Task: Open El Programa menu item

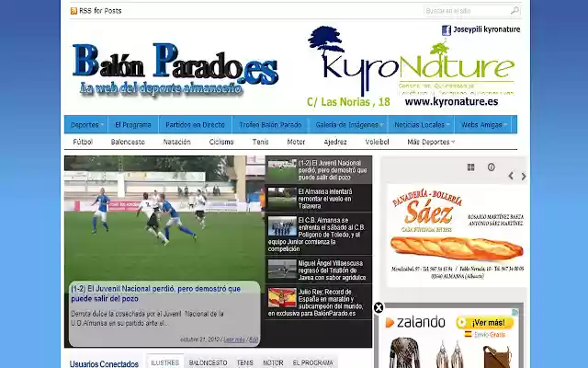Action: [x=133, y=125]
